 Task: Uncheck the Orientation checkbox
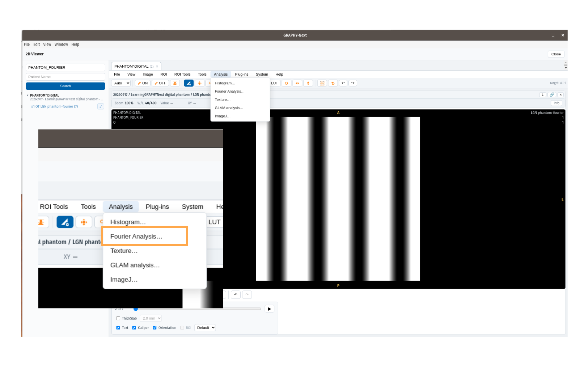tap(155, 328)
